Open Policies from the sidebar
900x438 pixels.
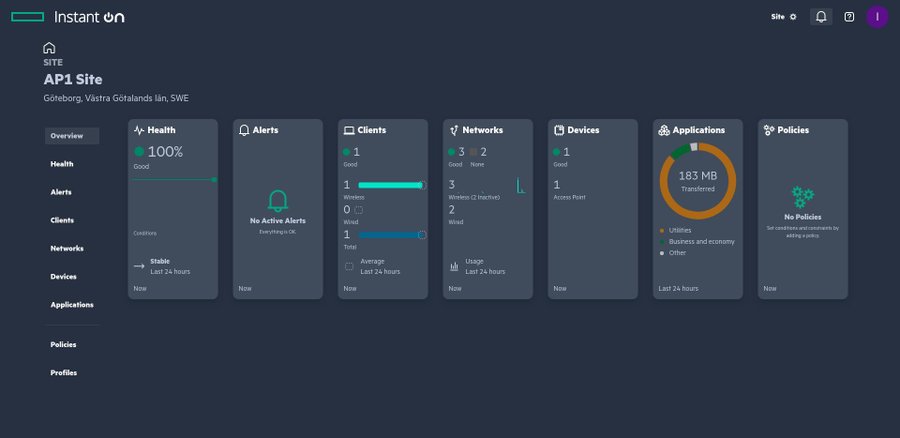pyautogui.click(x=63, y=345)
